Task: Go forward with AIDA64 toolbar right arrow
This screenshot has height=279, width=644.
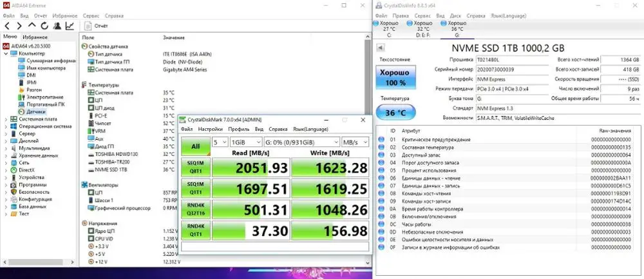Action: point(19,26)
